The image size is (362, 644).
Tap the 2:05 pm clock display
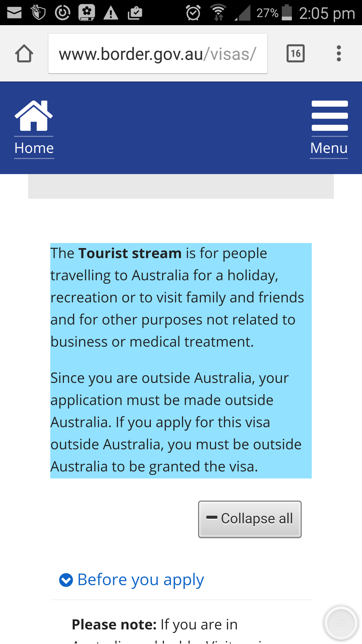tap(327, 13)
